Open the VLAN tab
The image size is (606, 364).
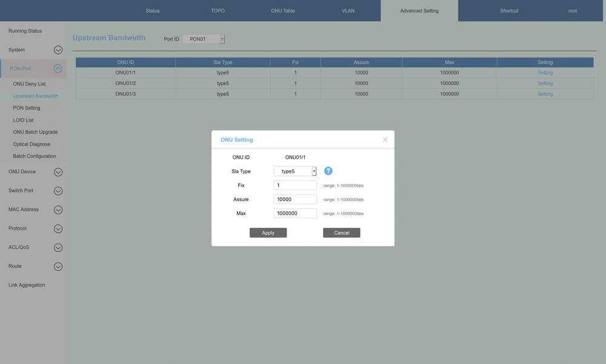tap(348, 11)
